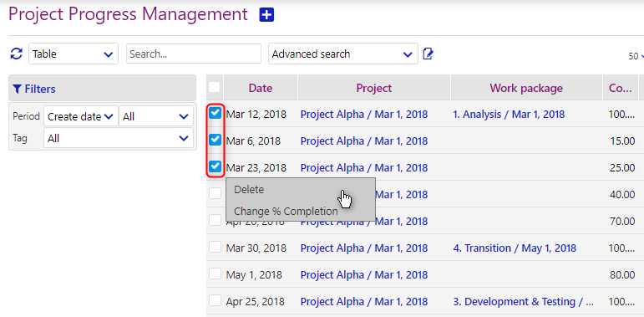This screenshot has height=317, width=644.
Task: Click the 25.00 completion value
Action: coord(622,168)
